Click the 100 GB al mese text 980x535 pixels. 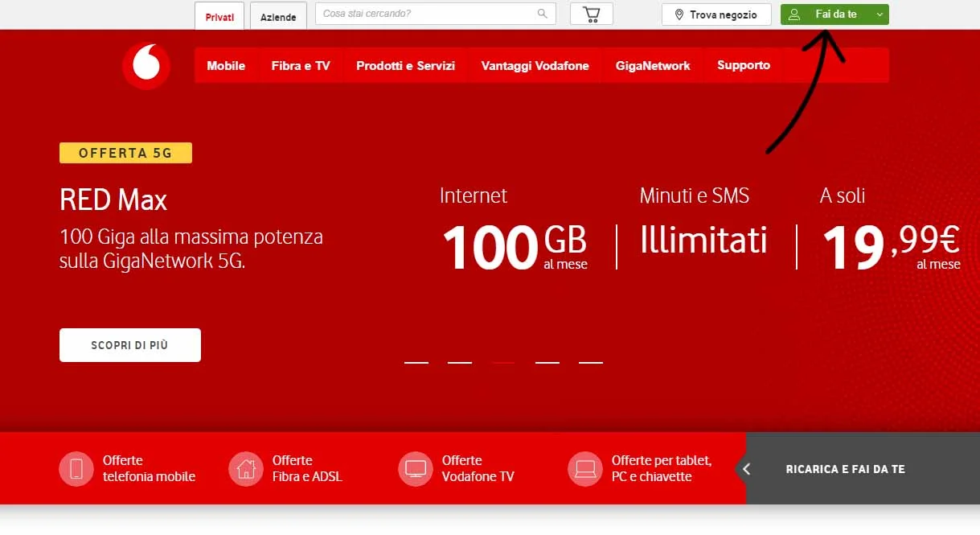[x=515, y=246]
